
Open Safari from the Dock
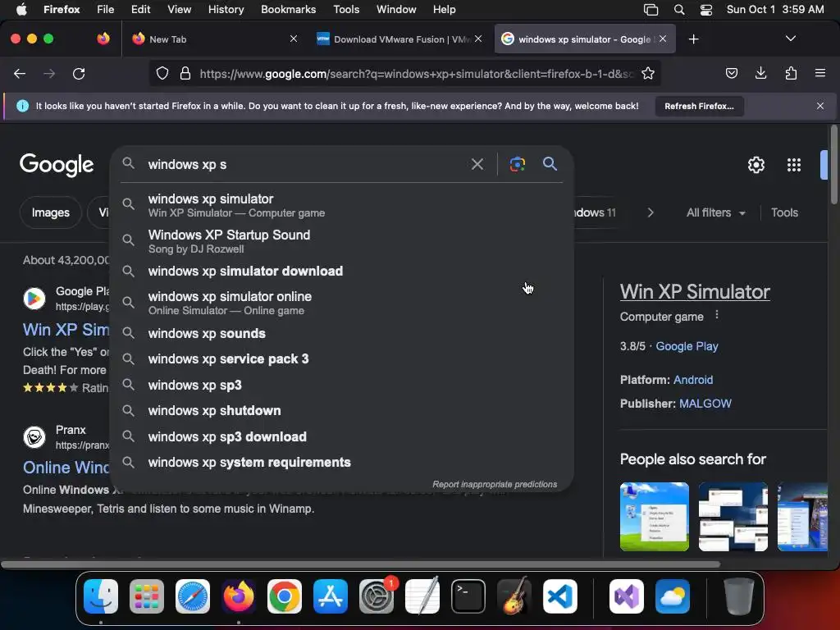[193, 596]
